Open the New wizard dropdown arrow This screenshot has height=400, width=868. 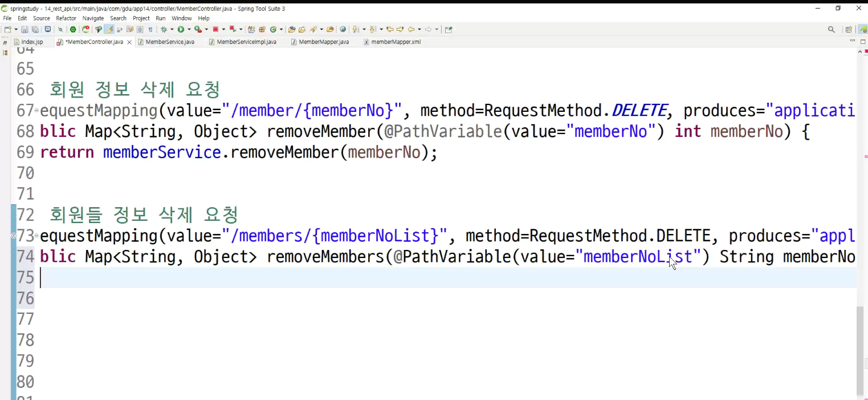tap(16, 29)
